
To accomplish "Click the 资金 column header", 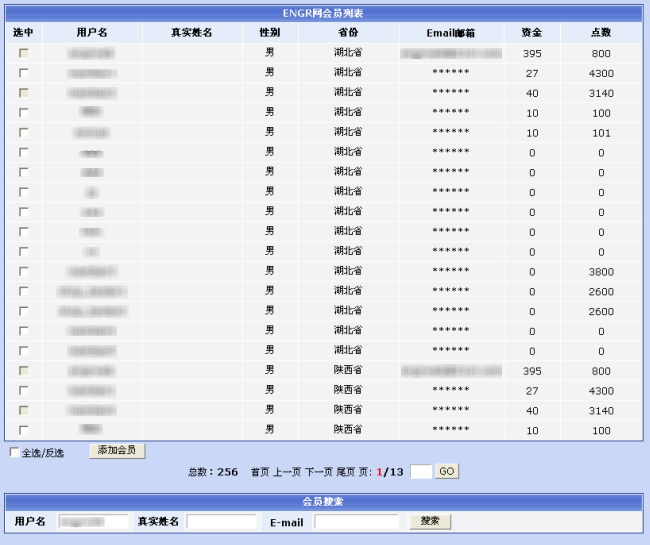I will 532,33.
